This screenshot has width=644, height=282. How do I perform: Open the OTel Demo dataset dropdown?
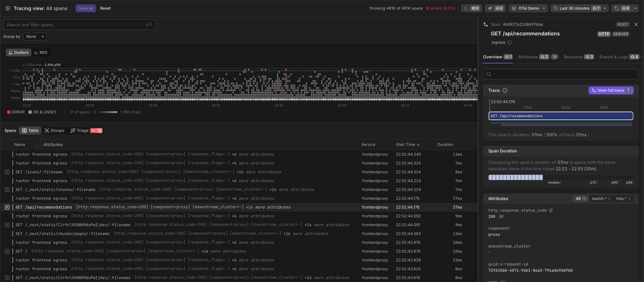528,8
